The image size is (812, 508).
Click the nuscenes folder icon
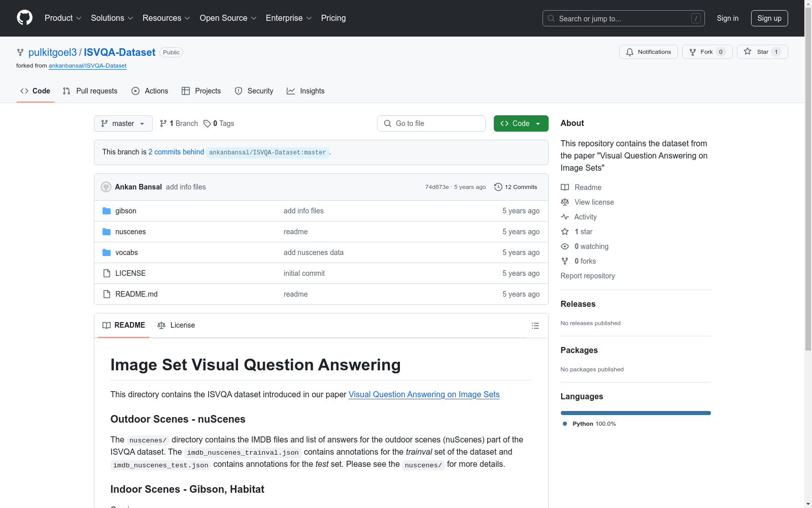point(107,232)
